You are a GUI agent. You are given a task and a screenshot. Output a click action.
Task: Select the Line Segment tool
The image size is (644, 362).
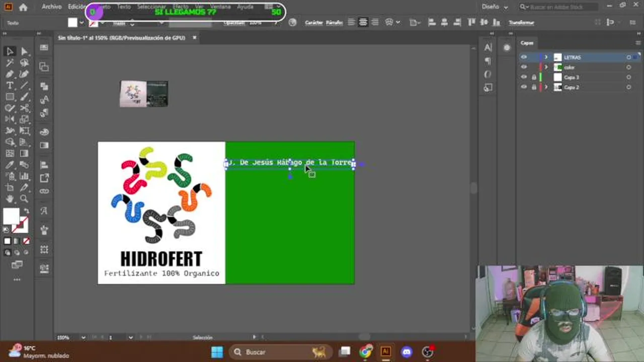click(x=24, y=85)
